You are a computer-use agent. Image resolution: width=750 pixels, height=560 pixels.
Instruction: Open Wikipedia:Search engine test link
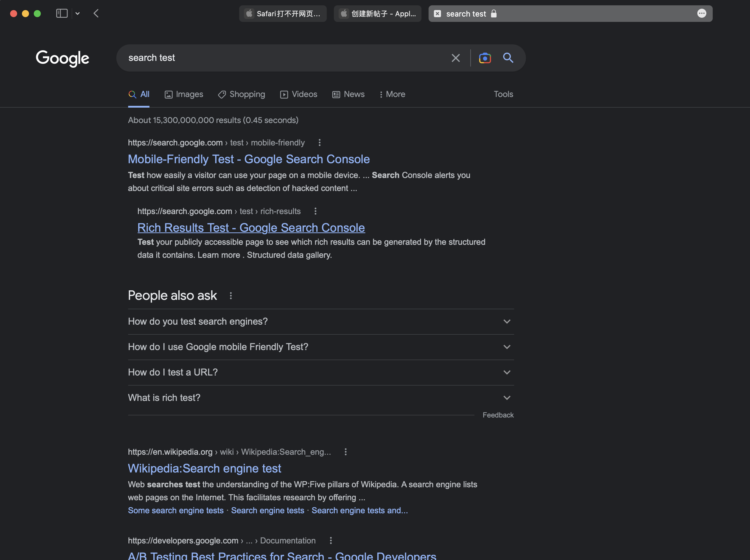point(205,468)
